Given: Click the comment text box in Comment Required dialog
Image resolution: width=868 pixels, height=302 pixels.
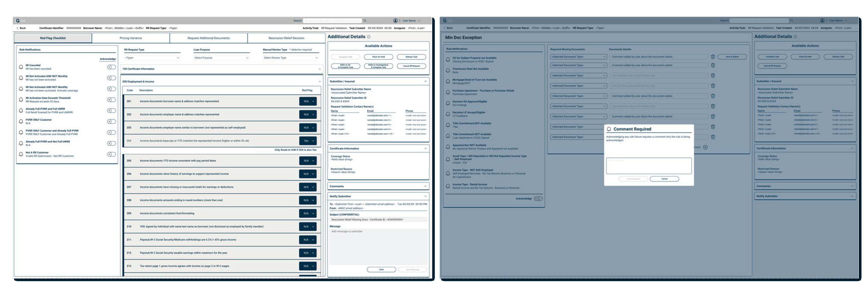Looking at the screenshot, I should tap(649, 166).
